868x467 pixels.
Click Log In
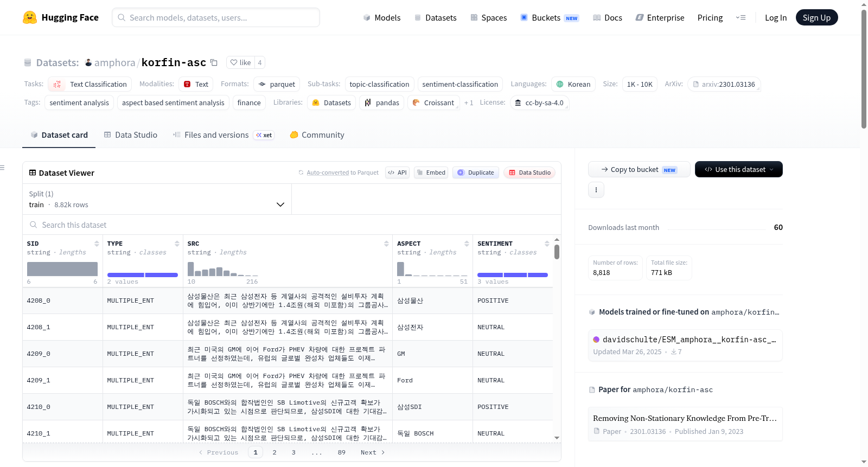pyautogui.click(x=776, y=17)
